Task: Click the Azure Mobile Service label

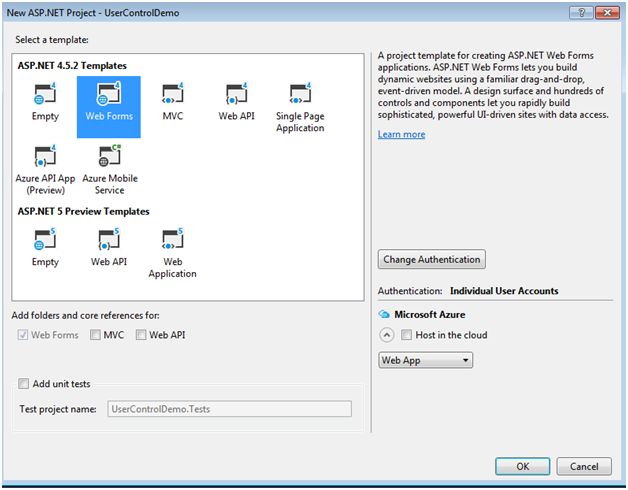Action: [x=110, y=184]
